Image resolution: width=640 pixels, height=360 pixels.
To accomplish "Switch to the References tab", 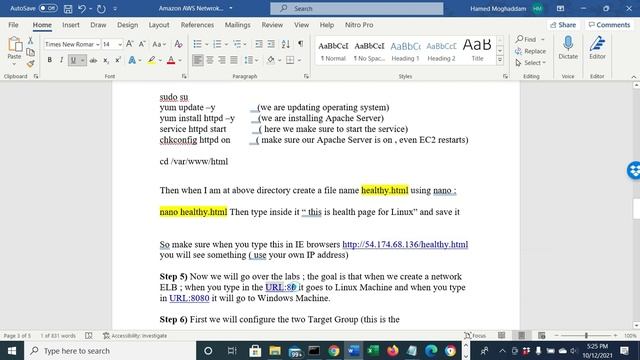I will [x=197, y=25].
